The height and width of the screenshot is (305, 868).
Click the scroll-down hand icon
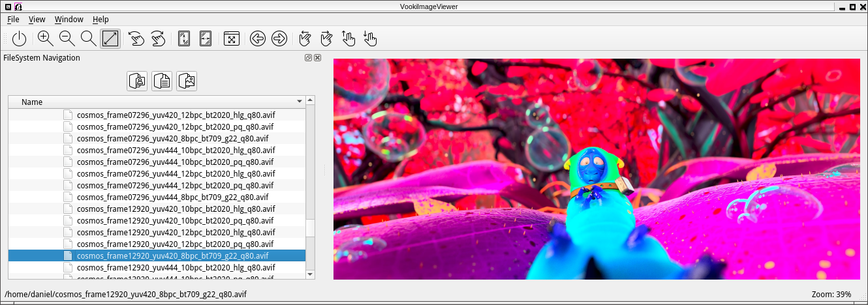click(x=370, y=39)
